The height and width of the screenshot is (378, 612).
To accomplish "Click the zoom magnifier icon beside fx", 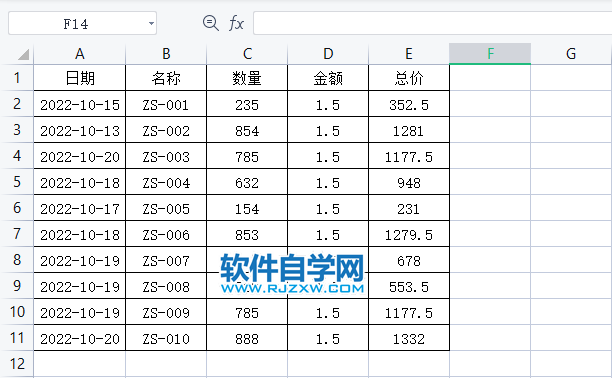I will click(x=211, y=23).
